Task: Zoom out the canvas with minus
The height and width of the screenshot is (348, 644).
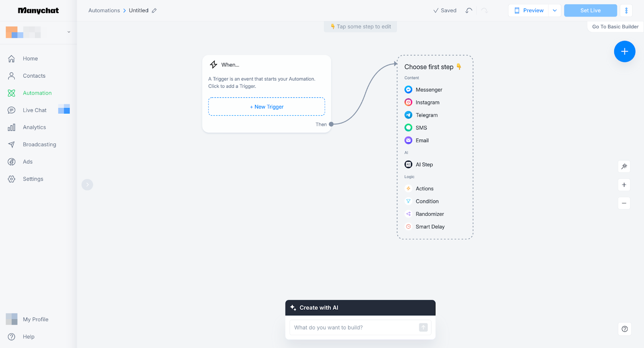Action: point(624,203)
